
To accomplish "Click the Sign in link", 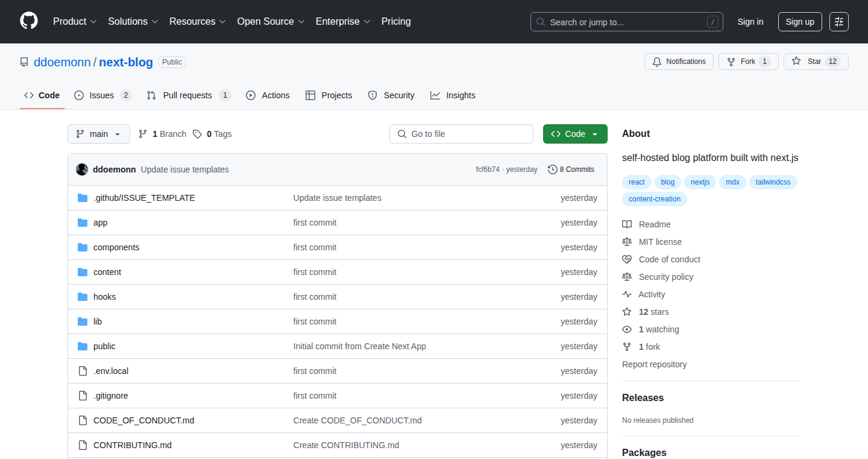I will point(750,22).
